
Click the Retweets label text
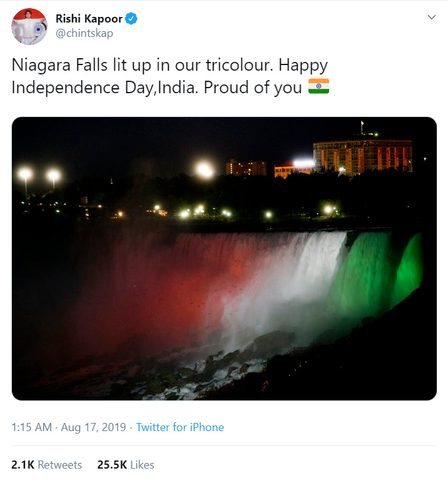click(x=60, y=464)
